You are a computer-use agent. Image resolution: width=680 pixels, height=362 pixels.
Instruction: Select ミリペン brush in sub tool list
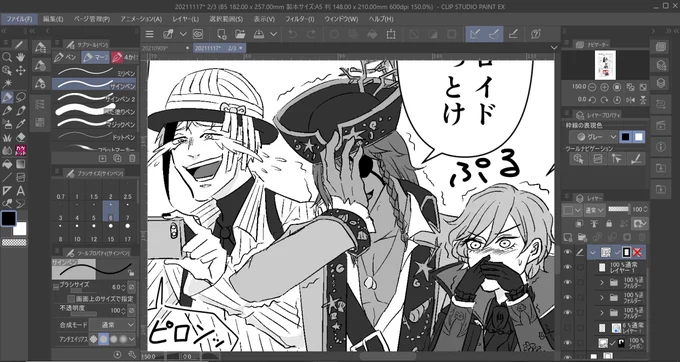point(95,72)
